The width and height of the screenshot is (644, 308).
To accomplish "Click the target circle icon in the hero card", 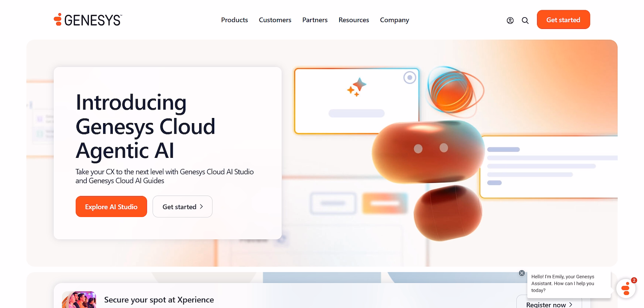I will tap(409, 77).
